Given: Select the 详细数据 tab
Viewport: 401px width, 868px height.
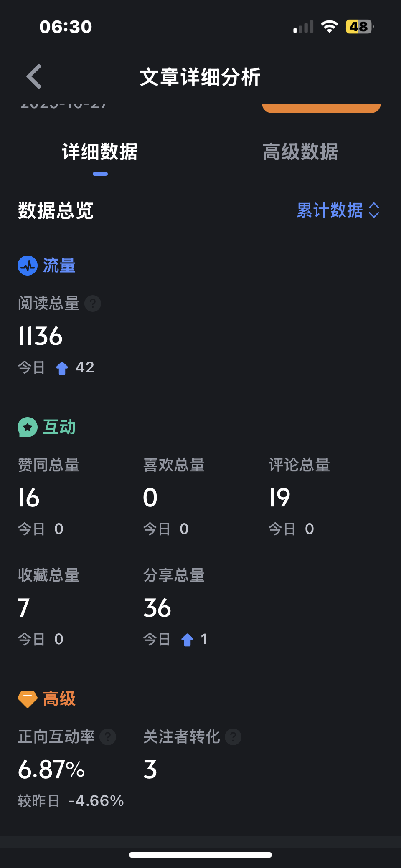Looking at the screenshot, I should click(x=100, y=152).
